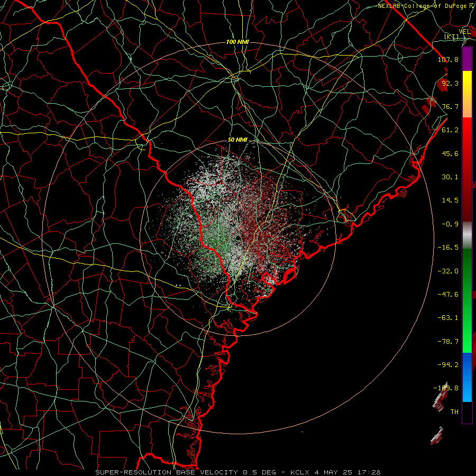Click the 50 NMI range ring label

click(237, 140)
